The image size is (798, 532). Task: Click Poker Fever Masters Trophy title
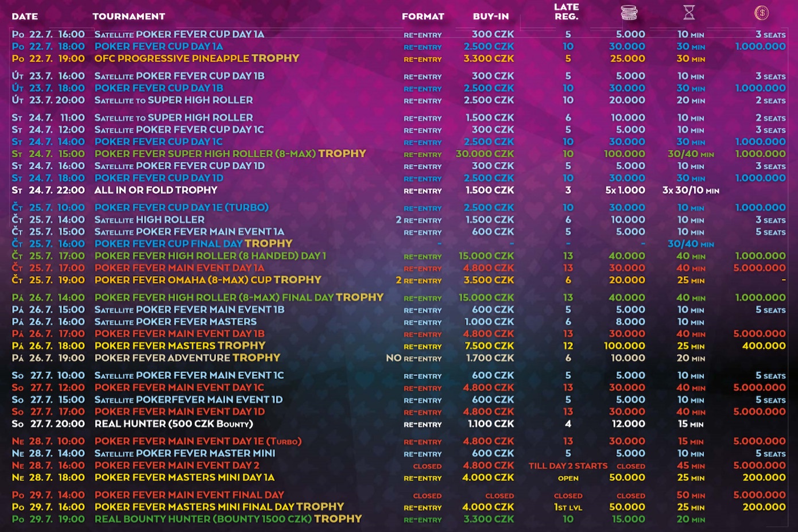180,346
